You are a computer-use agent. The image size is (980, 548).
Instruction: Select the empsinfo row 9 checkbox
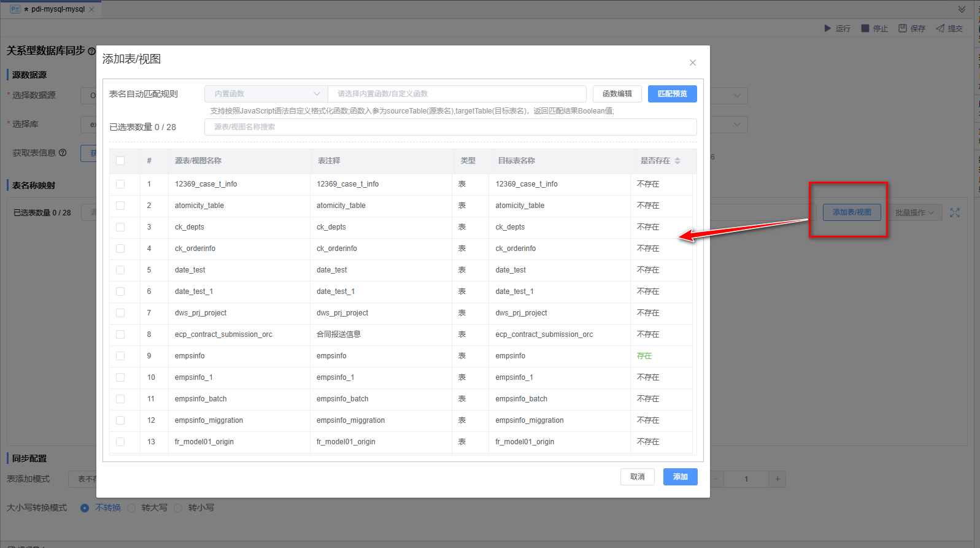tap(120, 356)
